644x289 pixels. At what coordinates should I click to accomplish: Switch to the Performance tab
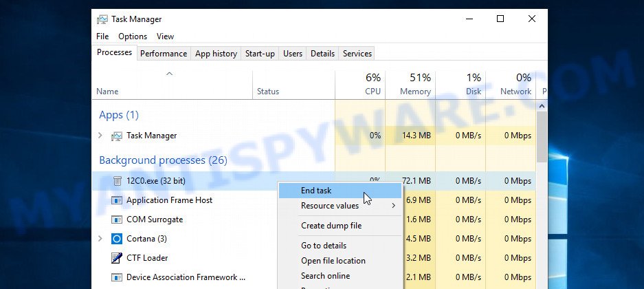[164, 54]
